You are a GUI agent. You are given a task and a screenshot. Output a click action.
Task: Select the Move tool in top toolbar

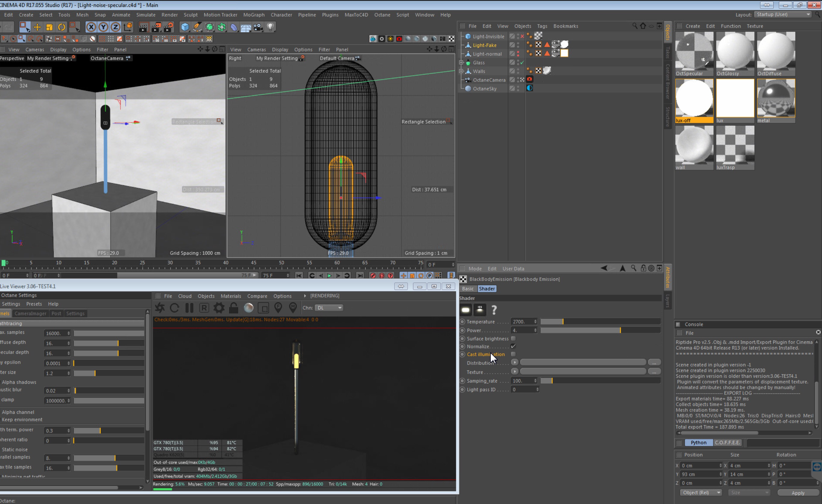pyautogui.click(x=37, y=27)
